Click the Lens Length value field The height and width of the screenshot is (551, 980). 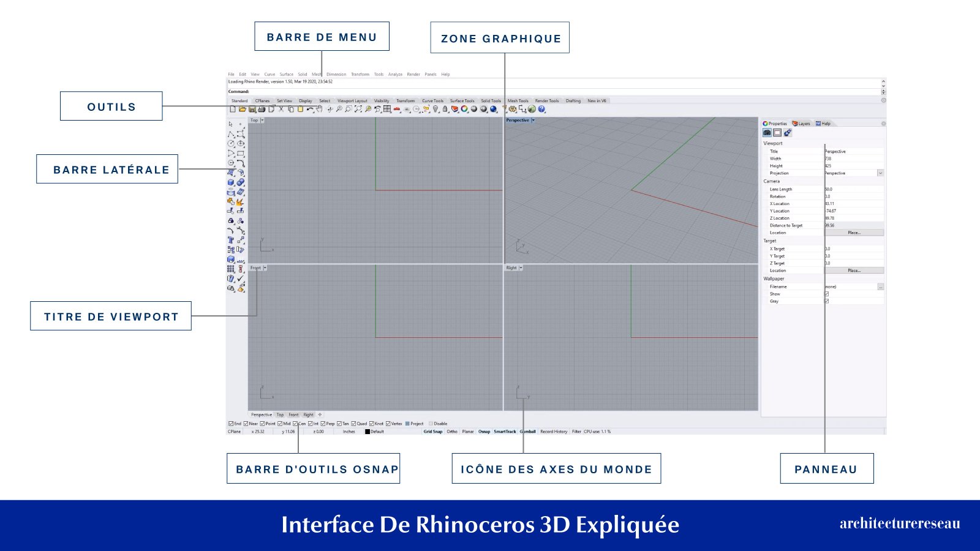854,189
